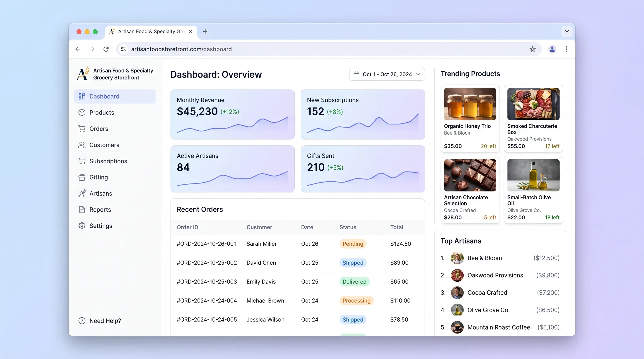Click Oakwood Provisions artisan avatar

pyautogui.click(x=457, y=275)
